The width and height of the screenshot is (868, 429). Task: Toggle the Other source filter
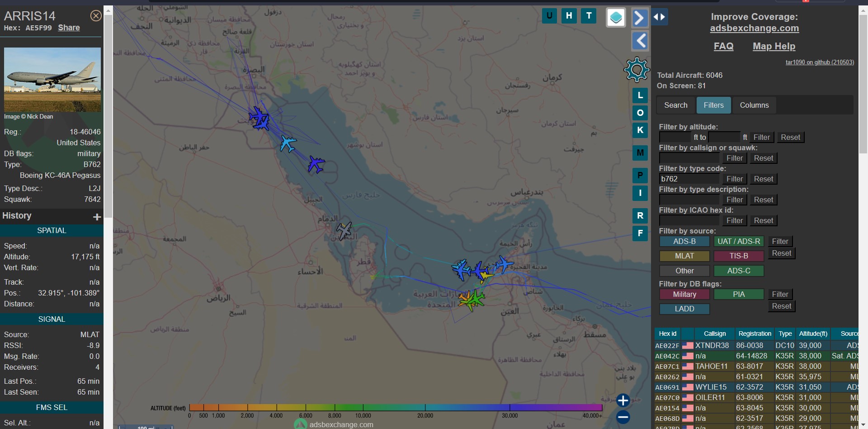tap(684, 271)
